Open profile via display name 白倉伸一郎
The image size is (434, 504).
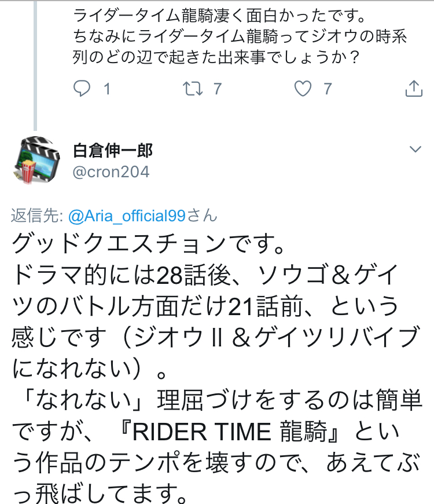pyautogui.click(x=113, y=151)
